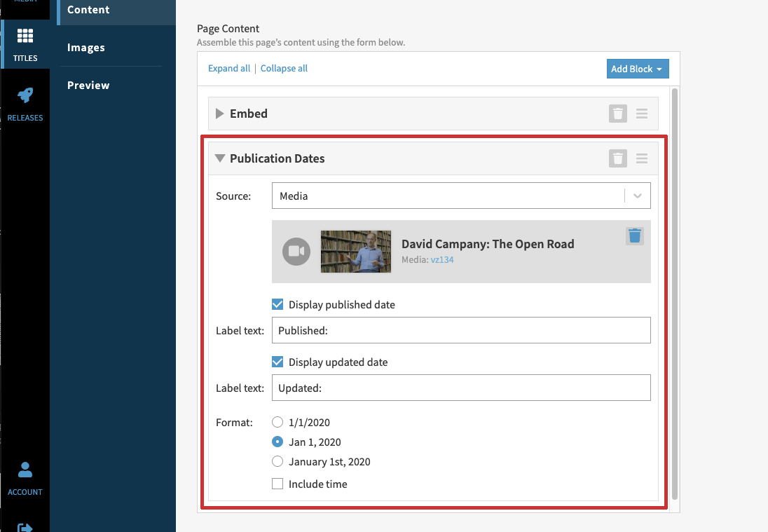Switch to the Images tab
The height and width of the screenshot is (532, 768).
86,48
